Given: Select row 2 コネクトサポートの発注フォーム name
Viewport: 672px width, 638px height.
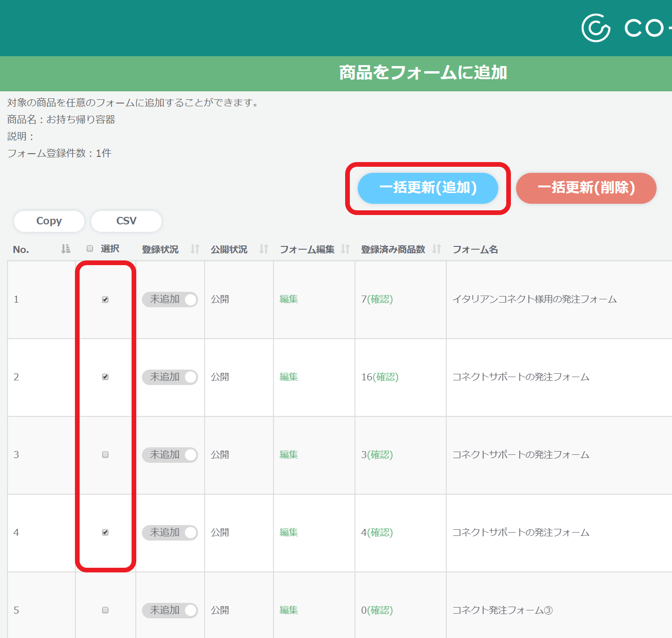Looking at the screenshot, I should click(521, 377).
